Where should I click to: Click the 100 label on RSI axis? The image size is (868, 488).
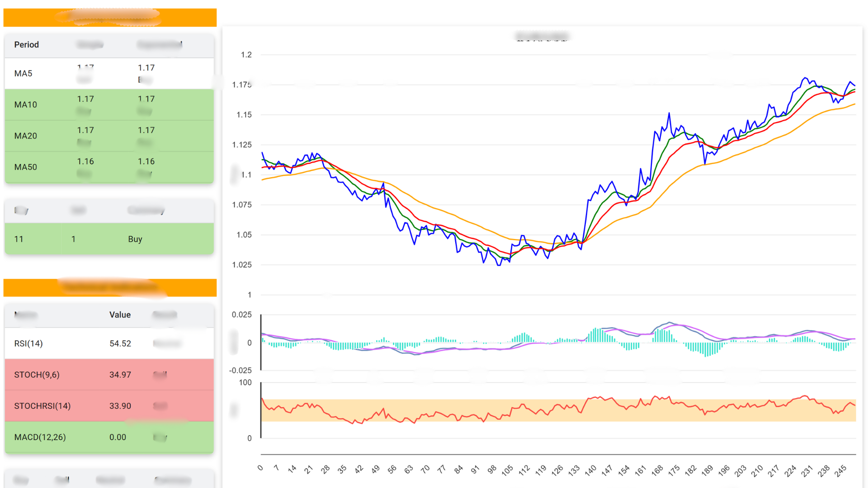click(x=245, y=383)
